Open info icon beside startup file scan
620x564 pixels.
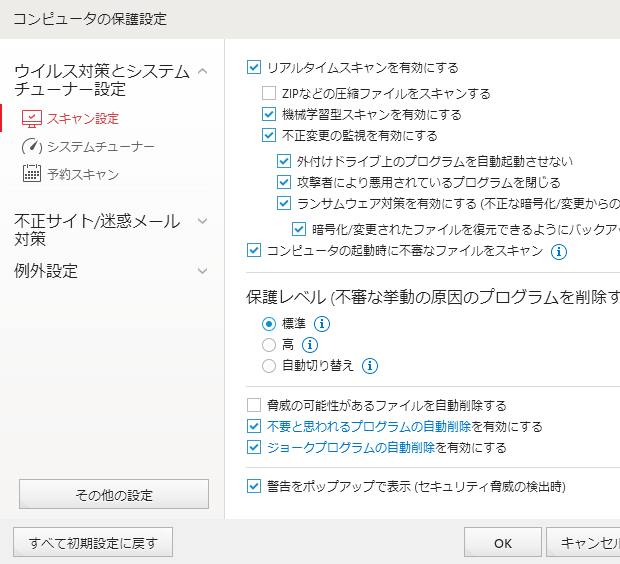coord(559,252)
